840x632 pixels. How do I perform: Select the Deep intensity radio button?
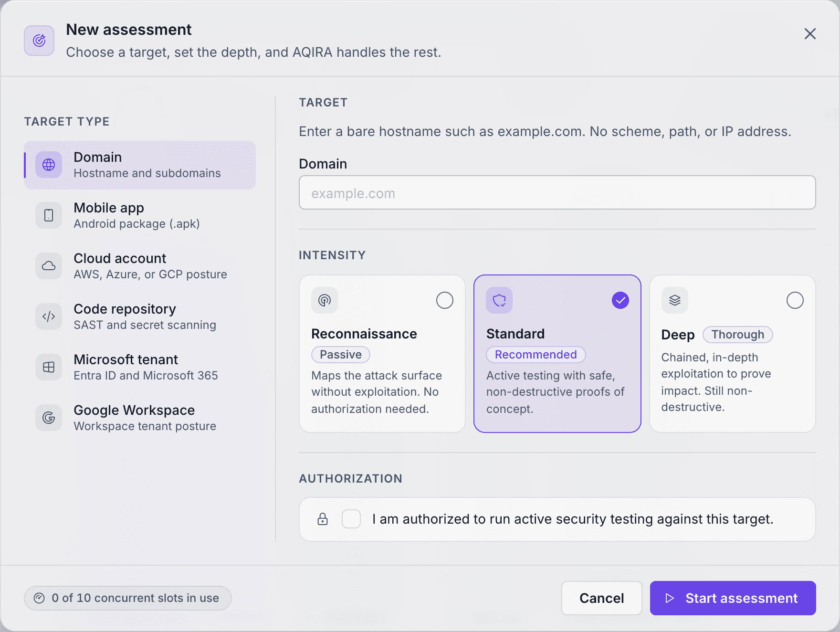pos(795,300)
